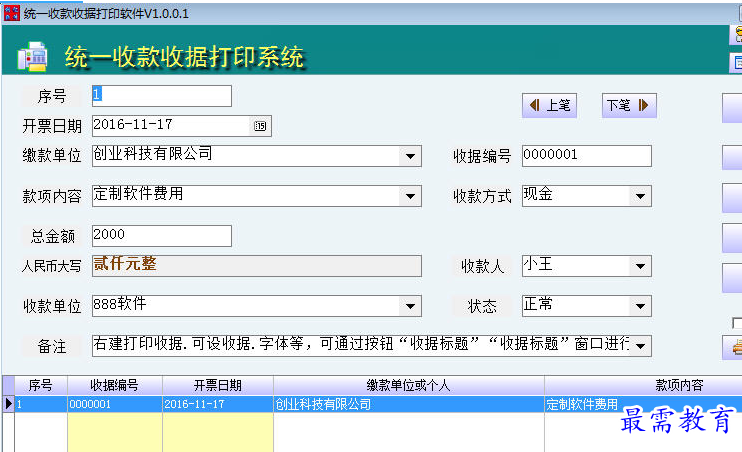The height and width of the screenshot is (452, 742).
Task: Open the 收款人 dropdown showing 小王
Action: click(x=640, y=266)
